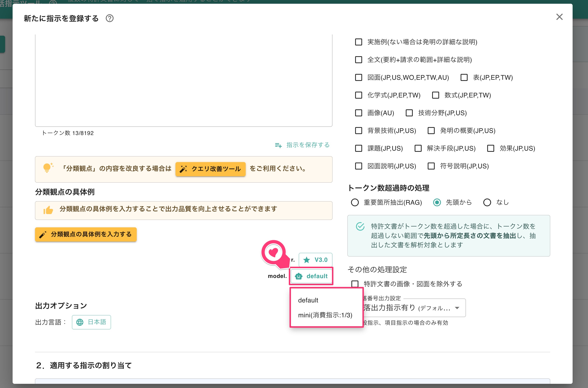The image size is (588, 388).
Task: Open the model selection dropdown labeled default
Action: point(311,276)
